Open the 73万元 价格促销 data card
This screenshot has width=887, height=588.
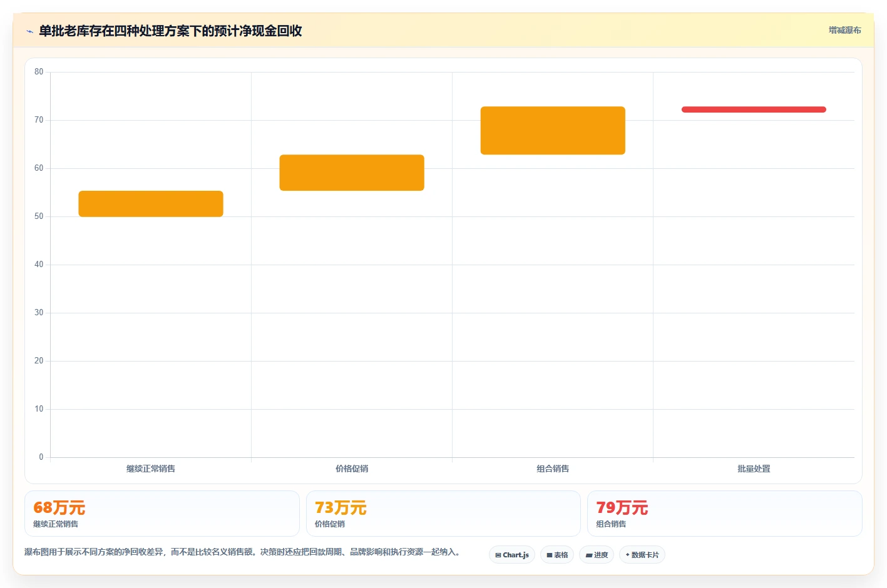443,514
